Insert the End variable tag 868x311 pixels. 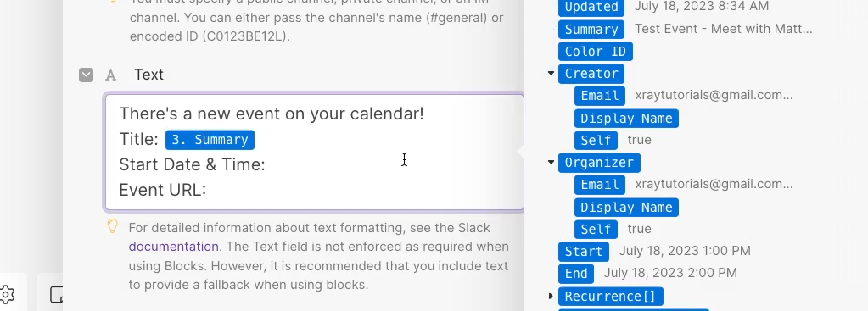(x=576, y=274)
